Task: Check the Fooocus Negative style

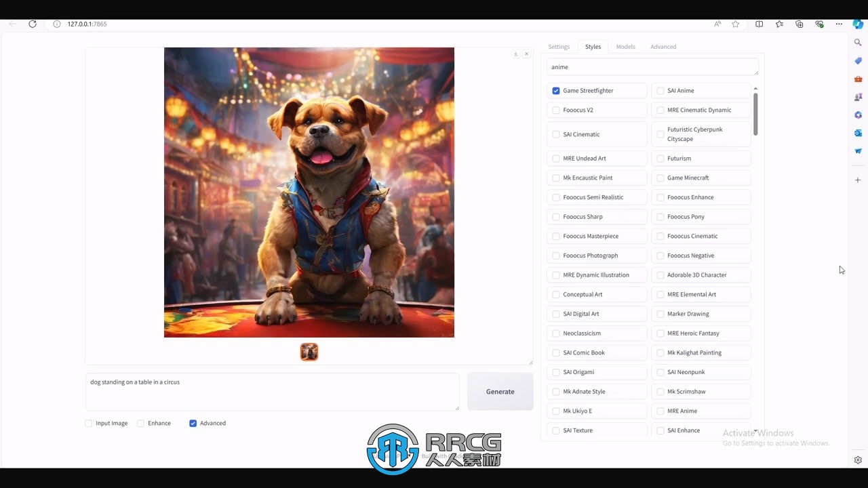Action: pos(660,256)
